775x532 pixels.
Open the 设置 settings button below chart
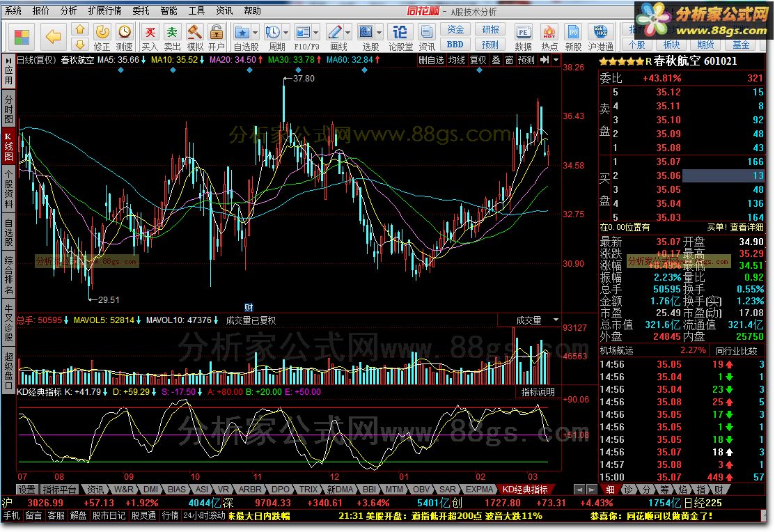(26, 490)
